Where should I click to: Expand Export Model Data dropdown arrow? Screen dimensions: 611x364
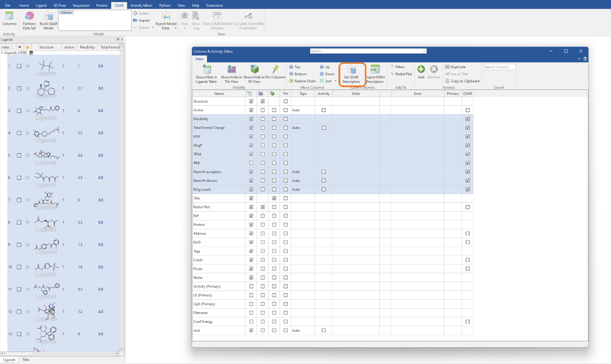coord(176,28)
